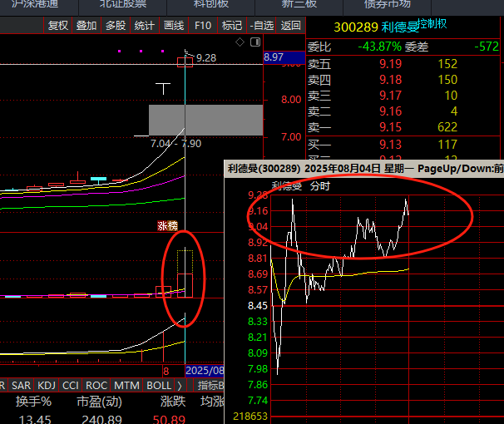The width and height of the screenshot is (504, 424).
Task: Click the 8.97 price marker on the axis
Action: click(284, 57)
